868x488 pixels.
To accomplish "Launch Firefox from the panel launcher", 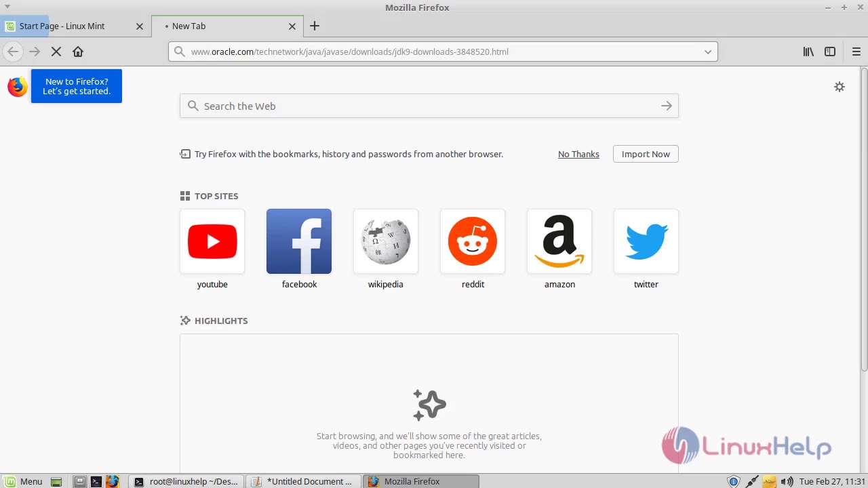I will 112,481.
